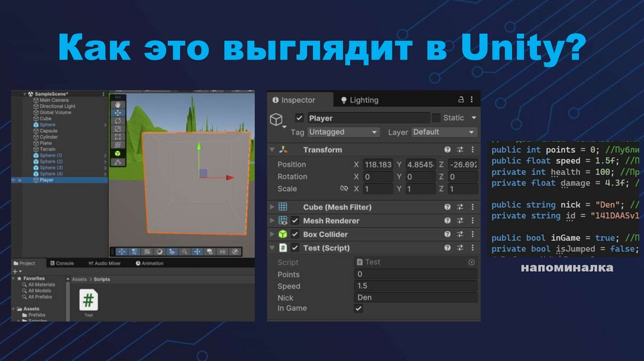Open the Transform component help icon
The height and width of the screenshot is (361, 644).
[x=447, y=150]
